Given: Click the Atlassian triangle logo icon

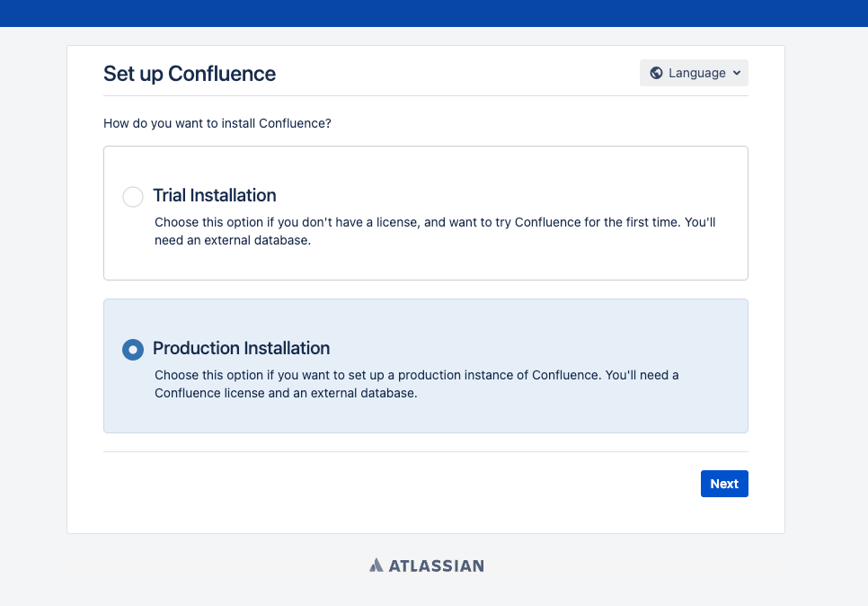Looking at the screenshot, I should 376,565.
